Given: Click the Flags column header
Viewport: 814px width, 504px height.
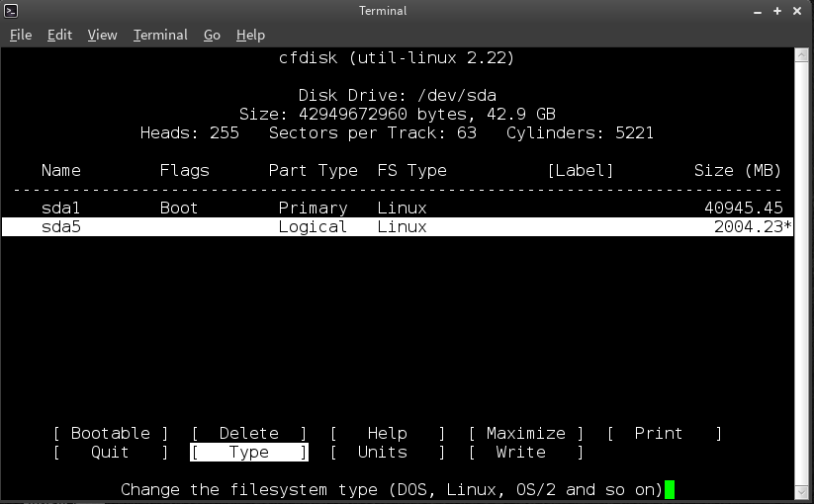Looking at the screenshot, I should click(184, 171).
